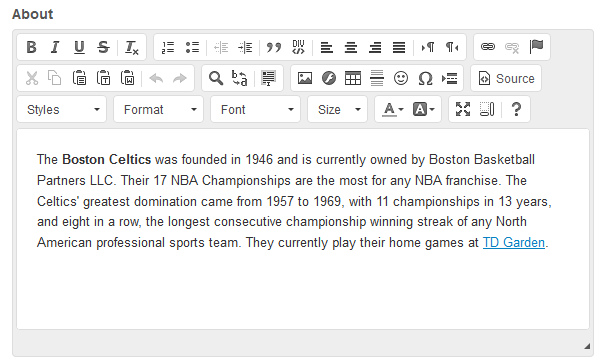Open the text color picker

[393, 109]
